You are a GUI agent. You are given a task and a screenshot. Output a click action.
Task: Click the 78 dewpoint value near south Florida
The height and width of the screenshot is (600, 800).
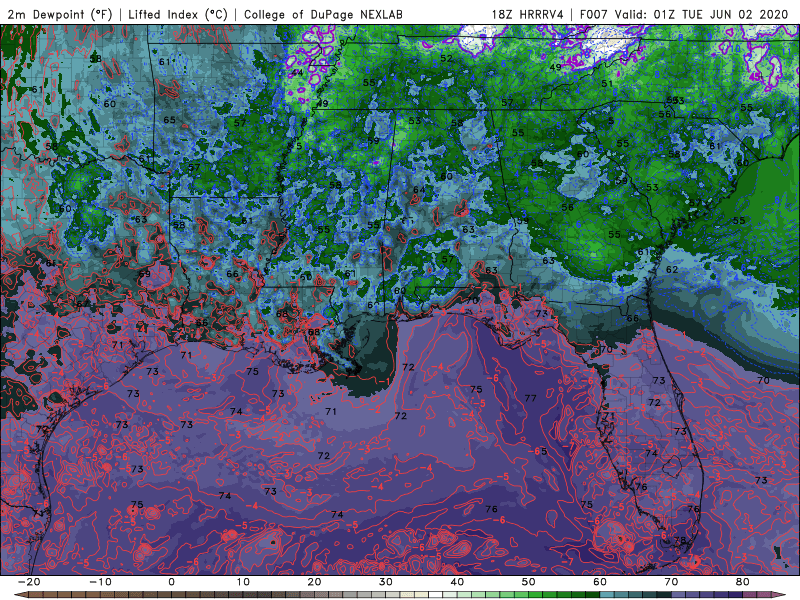coord(680,540)
